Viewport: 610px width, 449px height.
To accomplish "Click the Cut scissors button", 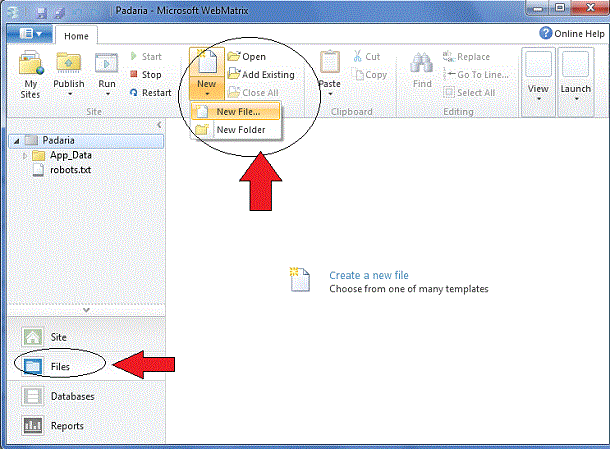I will (x=366, y=56).
